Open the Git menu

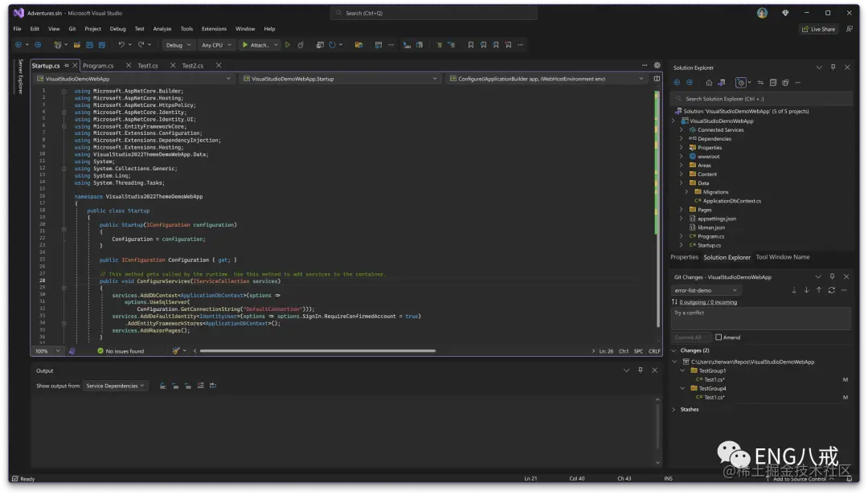[72, 28]
